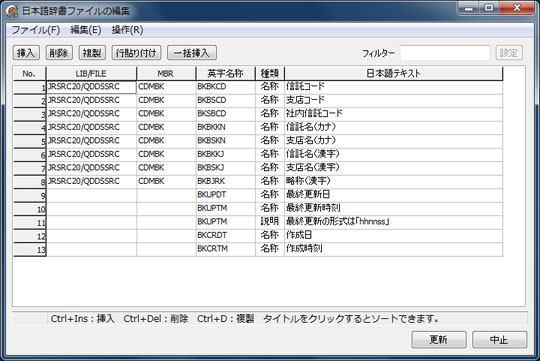Select the BKBSCD cell
This screenshot has width=540, height=361.
pos(226,100)
